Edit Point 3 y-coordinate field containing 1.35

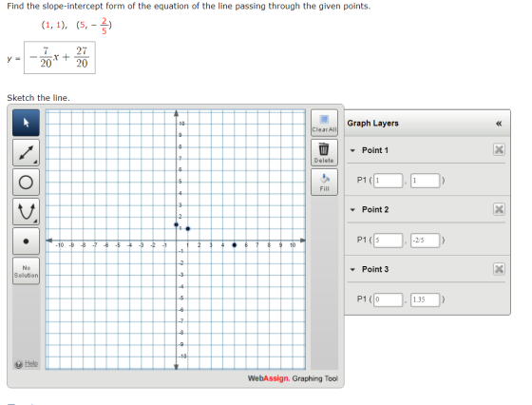click(x=426, y=299)
